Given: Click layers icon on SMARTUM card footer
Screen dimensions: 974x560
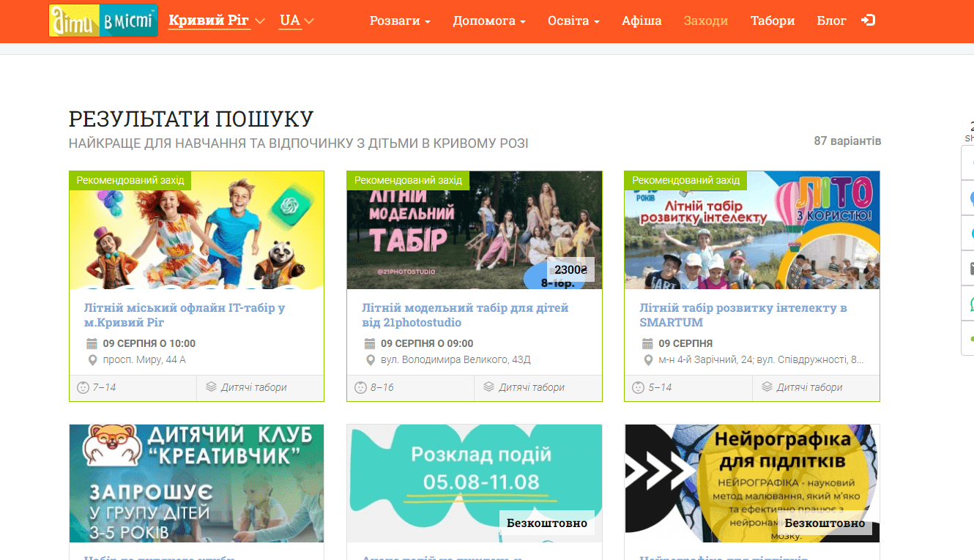Looking at the screenshot, I should [767, 387].
